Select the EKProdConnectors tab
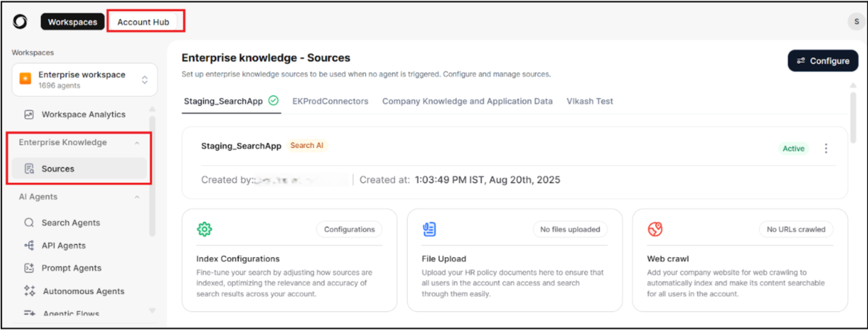The width and height of the screenshot is (868, 331). [330, 102]
